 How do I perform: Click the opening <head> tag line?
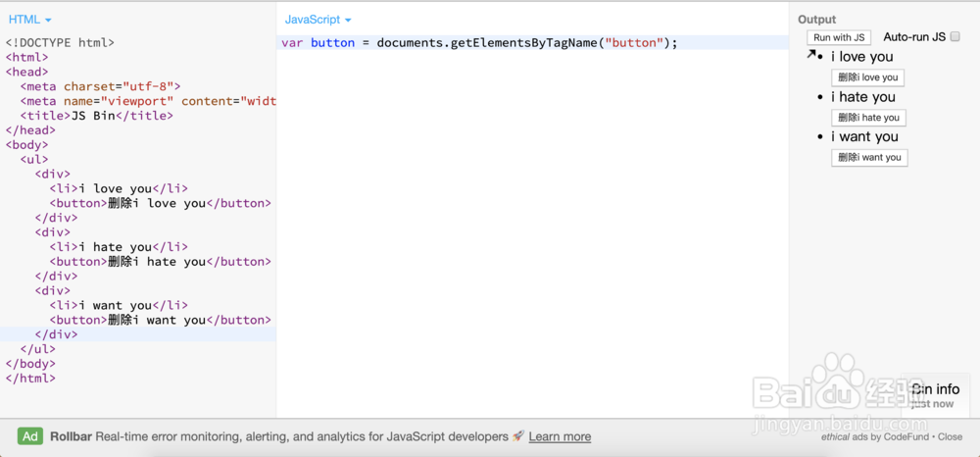point(26,72)
